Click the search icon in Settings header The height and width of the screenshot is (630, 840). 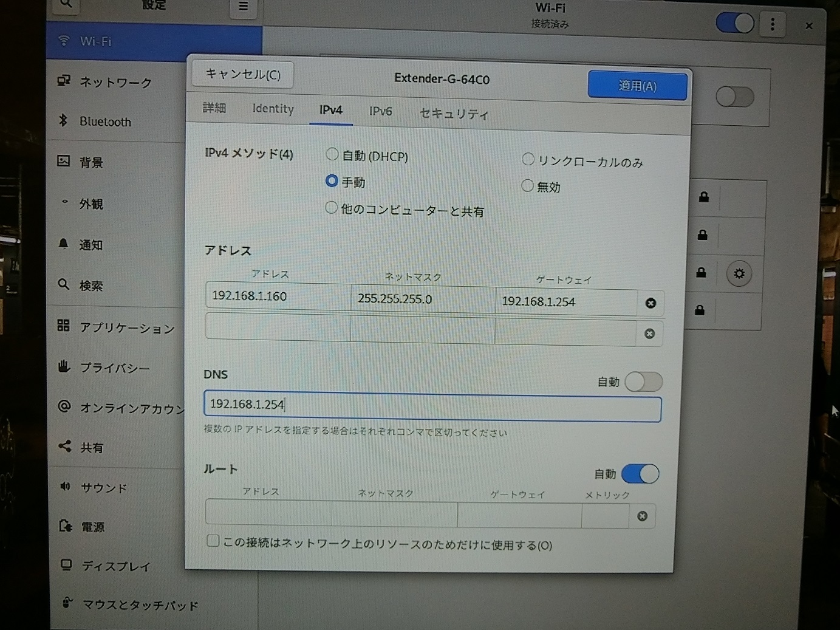(66, 5)
